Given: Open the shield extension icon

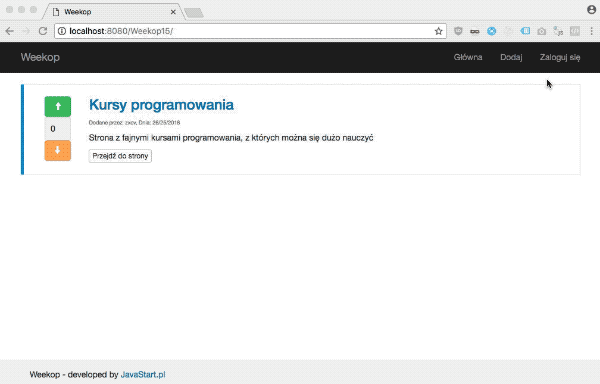Looking at the screenshot, I should (x=458, y=31).
